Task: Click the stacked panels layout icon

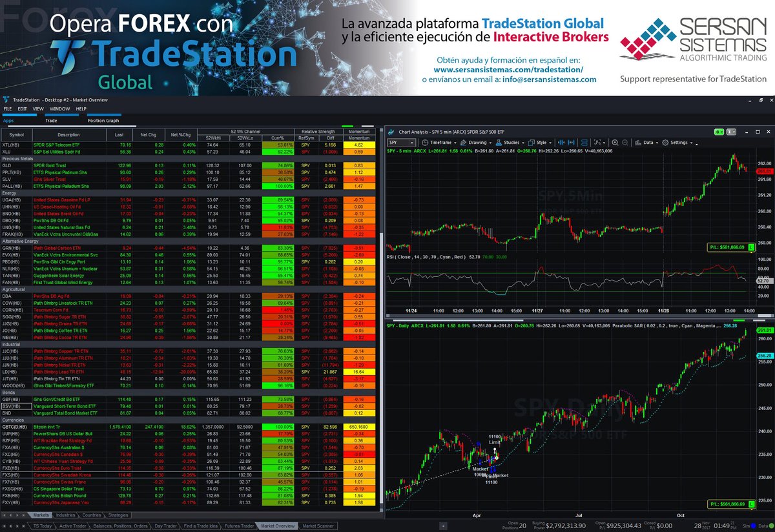Action: 584,142
